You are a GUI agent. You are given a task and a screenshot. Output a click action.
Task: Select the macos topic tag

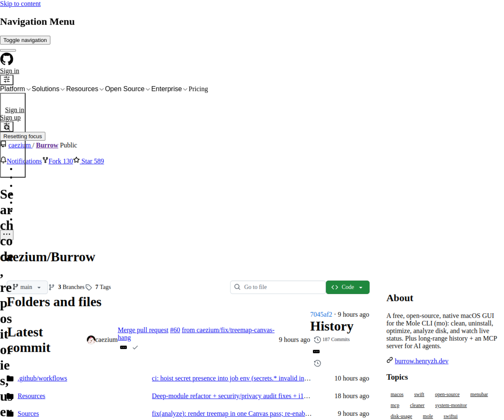(x=397, y=395)
